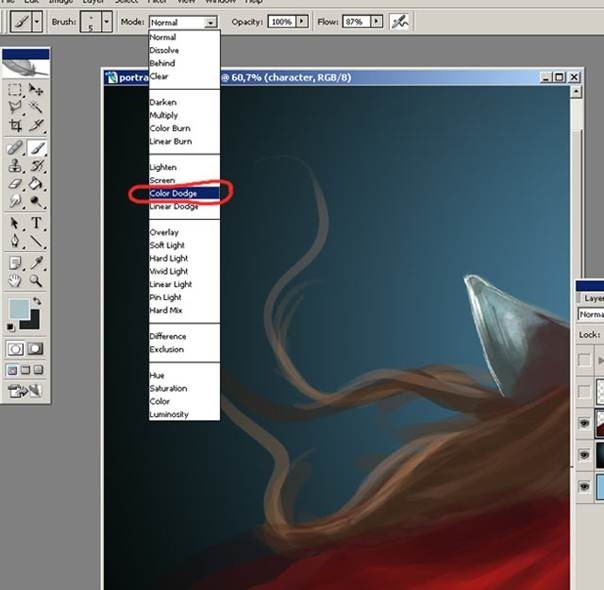Choose Multiply from the mode list
This screenshot has height=590, width=604.
coord(184,115)
